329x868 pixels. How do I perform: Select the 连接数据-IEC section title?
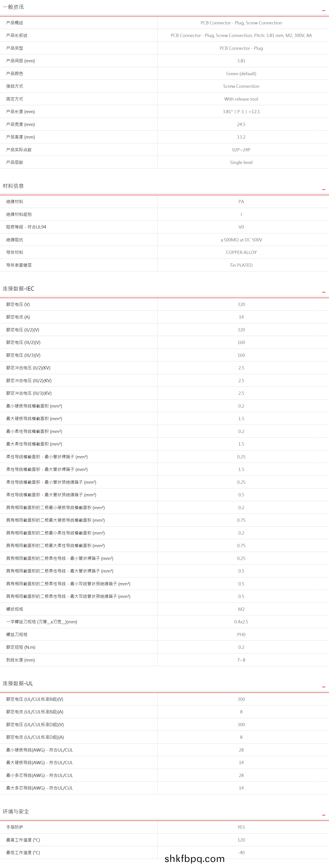18,289
